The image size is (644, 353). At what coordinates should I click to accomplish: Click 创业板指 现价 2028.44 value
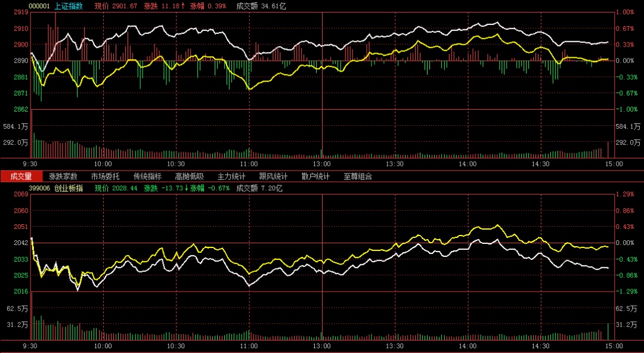point(125,188)
